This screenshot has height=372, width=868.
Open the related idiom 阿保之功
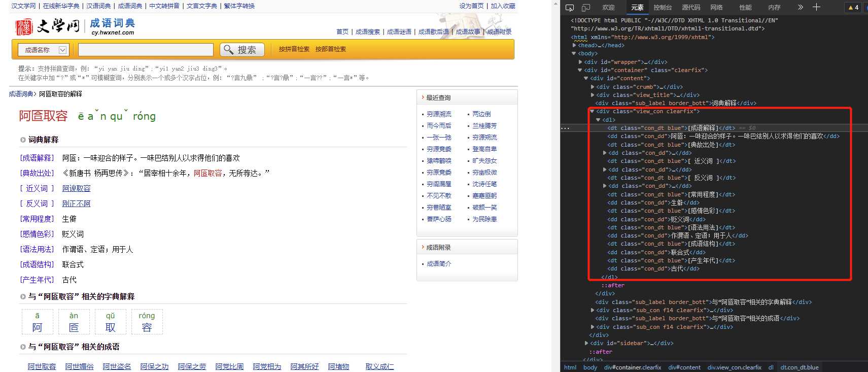tap(154, 366)
